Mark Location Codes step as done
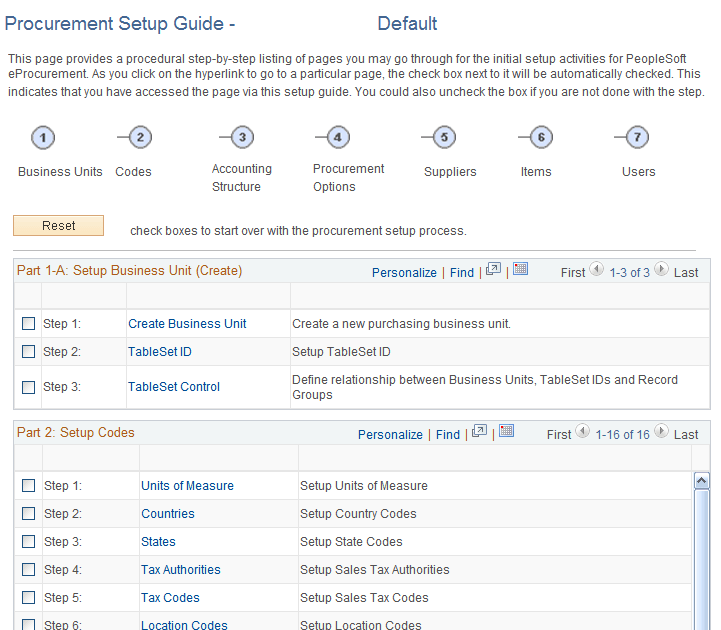This screenshot has width=721, height=630. [29, 624]
